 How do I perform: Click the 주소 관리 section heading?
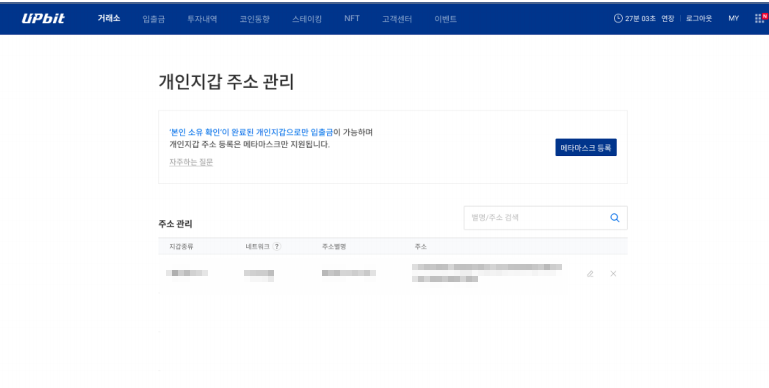[x=175, y=224]
